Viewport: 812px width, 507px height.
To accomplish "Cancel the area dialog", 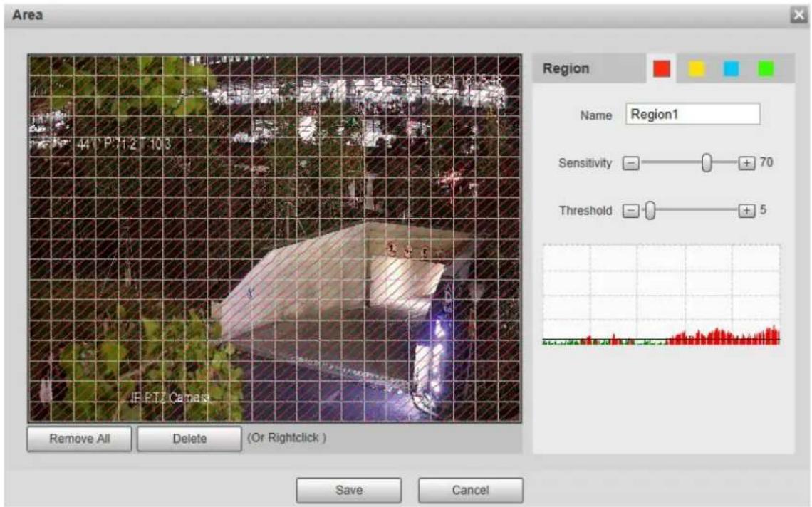I will [470, 490].
